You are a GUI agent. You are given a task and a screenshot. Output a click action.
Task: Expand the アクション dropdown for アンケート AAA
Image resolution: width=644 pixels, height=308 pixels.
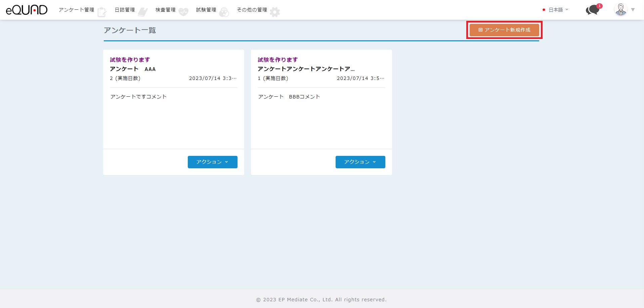212,162
